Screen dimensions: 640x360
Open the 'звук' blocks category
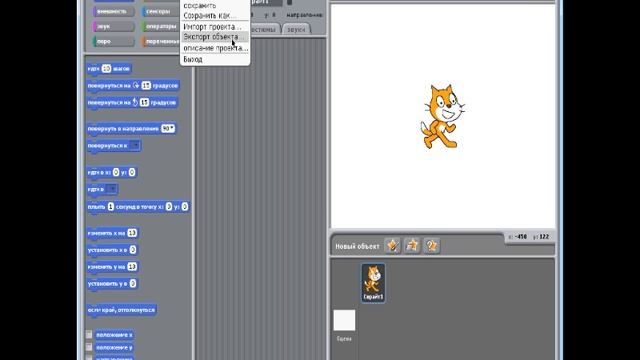pyautogui.click(x=114, y=27)
